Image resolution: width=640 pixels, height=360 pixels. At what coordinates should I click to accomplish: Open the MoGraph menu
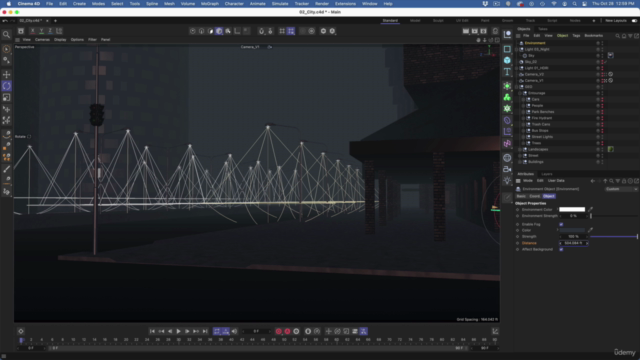(210, 4)
